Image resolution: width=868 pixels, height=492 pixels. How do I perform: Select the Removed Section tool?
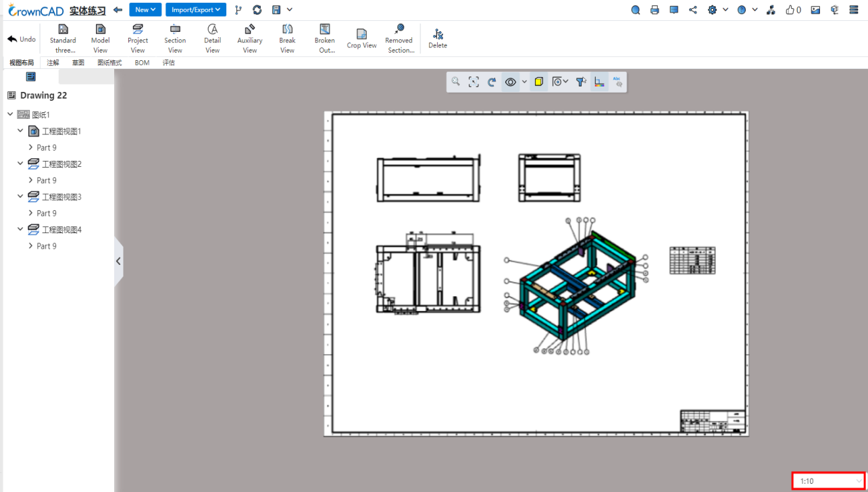coord(399,39)
